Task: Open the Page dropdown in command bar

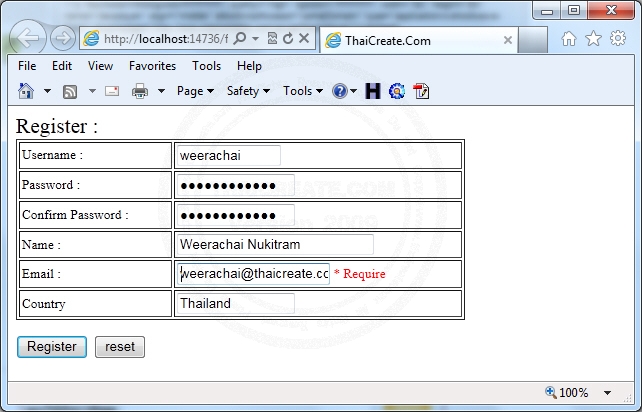Action: pos(195,91)
